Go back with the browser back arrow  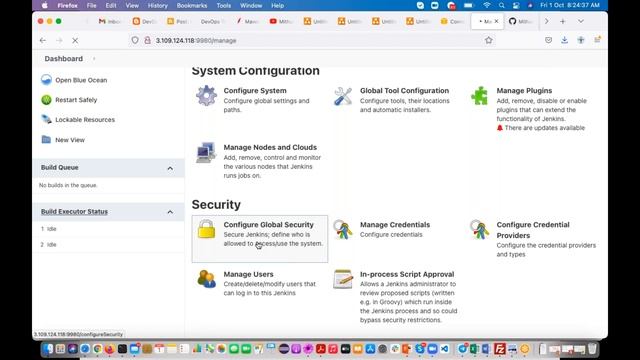(43, 40)
